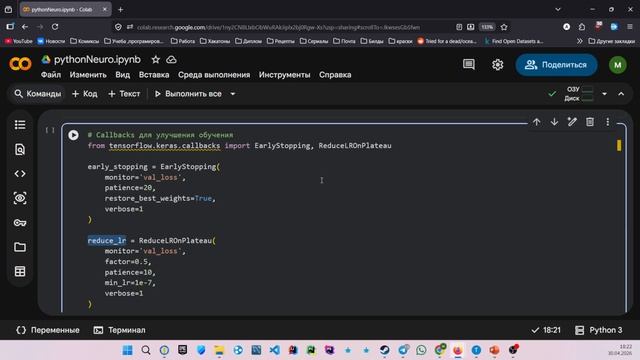The image size is (640, 360).
Task: Open the Работа bookmarks folder
Action: coord(182,41)
